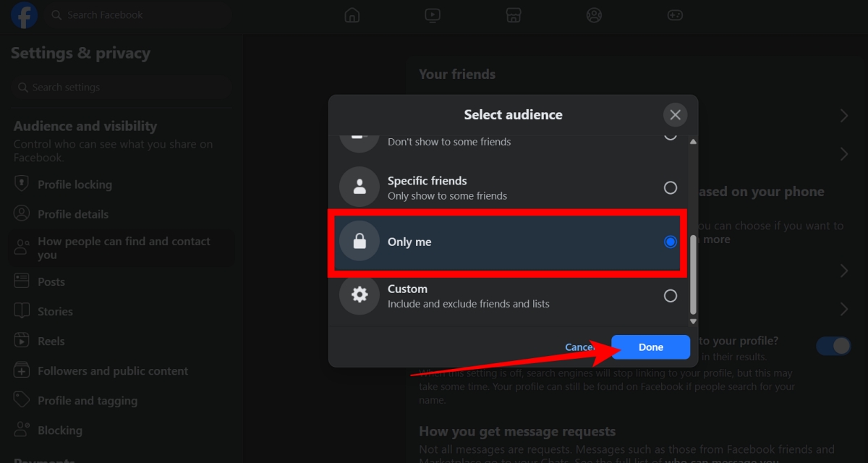
Task: Open How people can find and contact you
Action: click(121, 248)
